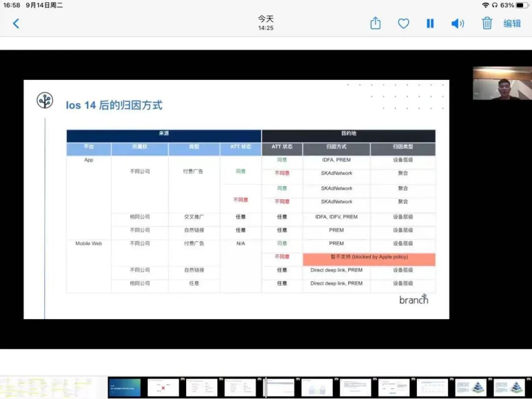The image size is (532, 399).
Task: Click the 16:58 clock in status bar
Action: point(11,5)
